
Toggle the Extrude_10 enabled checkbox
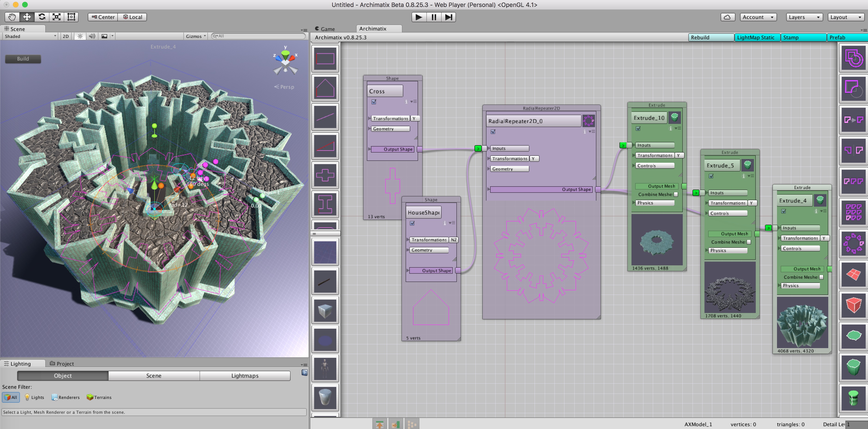638,129
